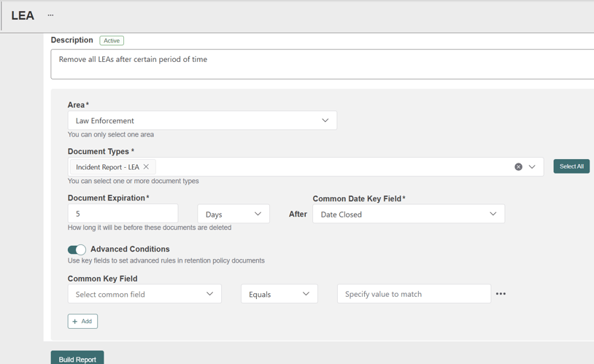Click the Document Expiration number field

tap(123, 214)
